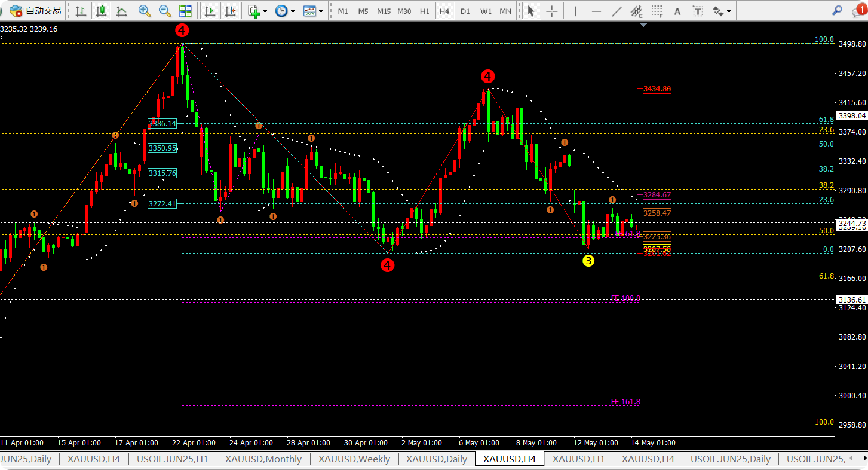Switch chart to bar chart style
Viewport: 868px width, 470px height.
pyautogui.click(x=81, y=11)
